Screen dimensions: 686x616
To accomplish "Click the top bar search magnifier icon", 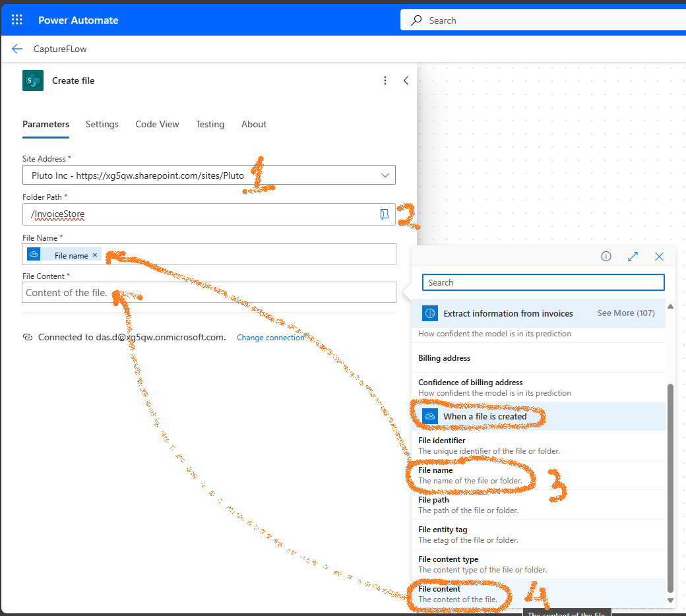I will pos(416,20).
